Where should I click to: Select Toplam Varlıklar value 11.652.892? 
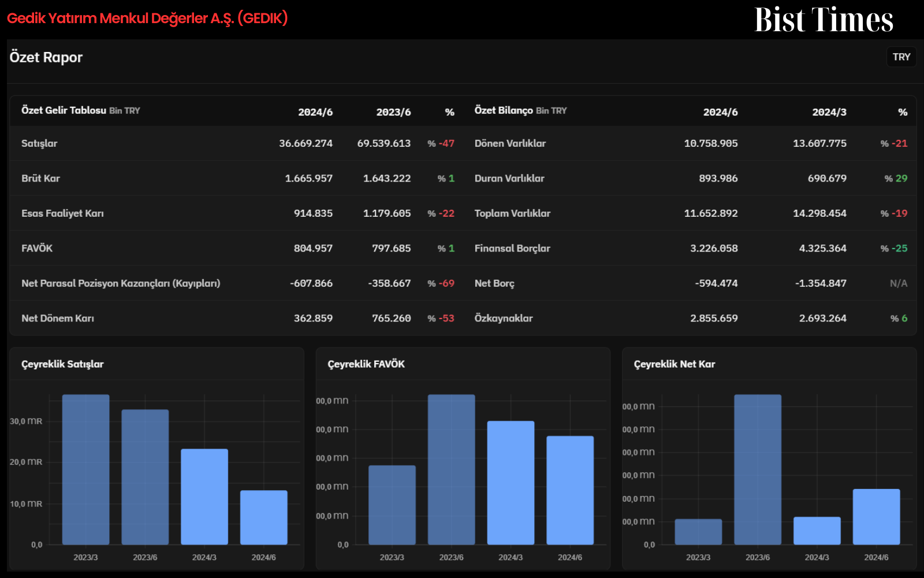(711, 213)
